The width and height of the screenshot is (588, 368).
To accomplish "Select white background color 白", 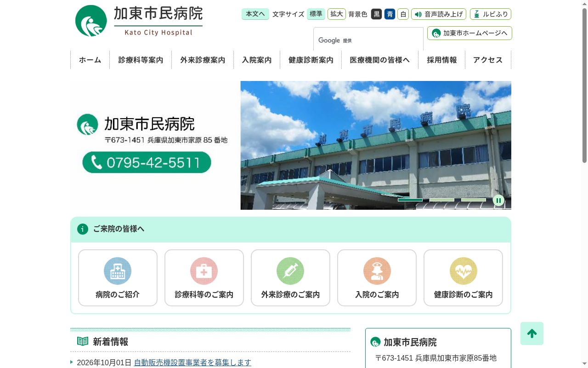I will [403, 14].
